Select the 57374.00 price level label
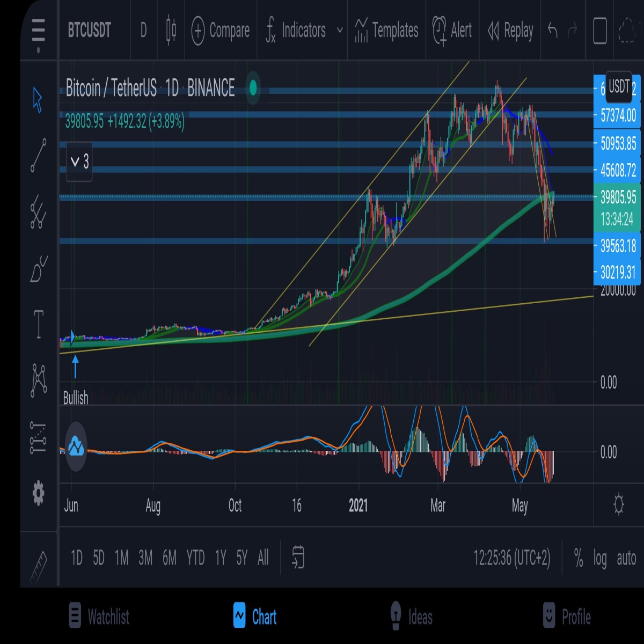 617,115
